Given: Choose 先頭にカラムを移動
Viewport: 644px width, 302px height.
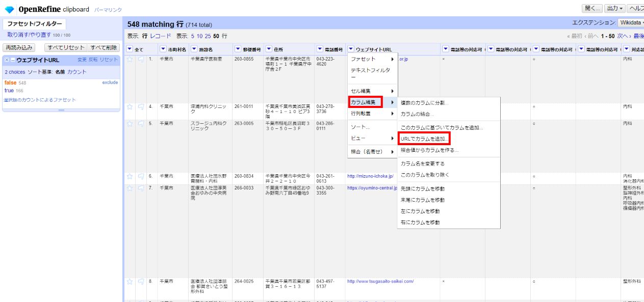Looking at the screenshot, I should [x=449, y=189].
